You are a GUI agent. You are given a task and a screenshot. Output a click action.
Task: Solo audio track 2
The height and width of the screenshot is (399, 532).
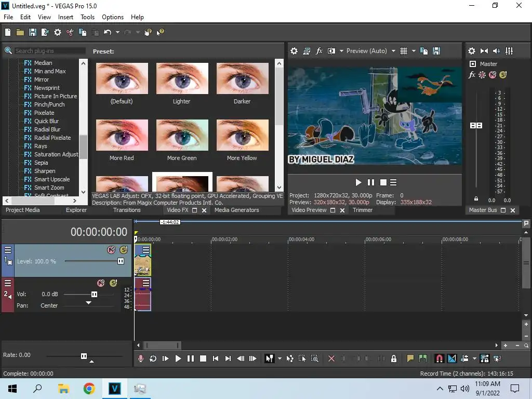(113, 283)
